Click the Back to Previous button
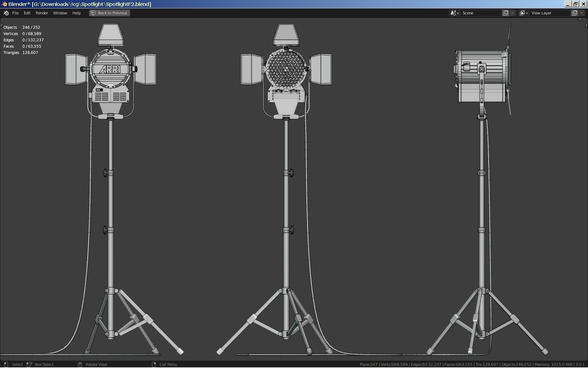Image resolution: width=588 pixels, height=368 pixels. coord(109,13)
